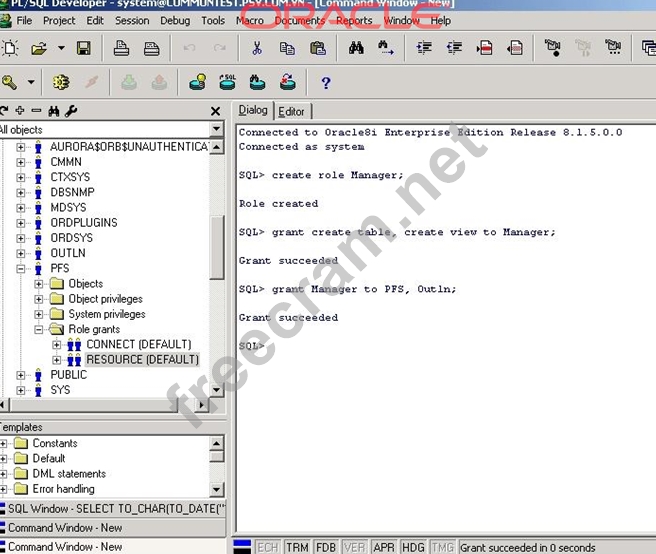Toggle the HDG heading option
Screen dimensions: 656x554
coord(413,547)
